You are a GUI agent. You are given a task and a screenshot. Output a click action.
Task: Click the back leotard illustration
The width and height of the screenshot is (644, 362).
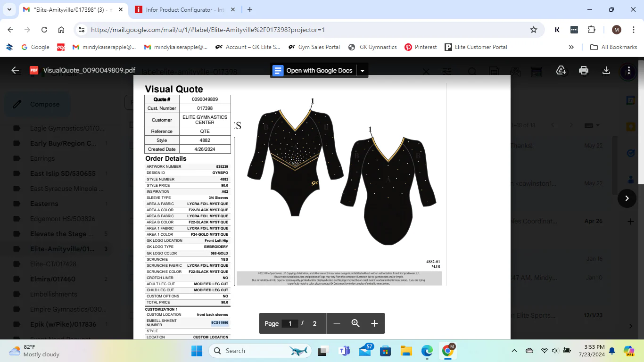tap(388, 191)
